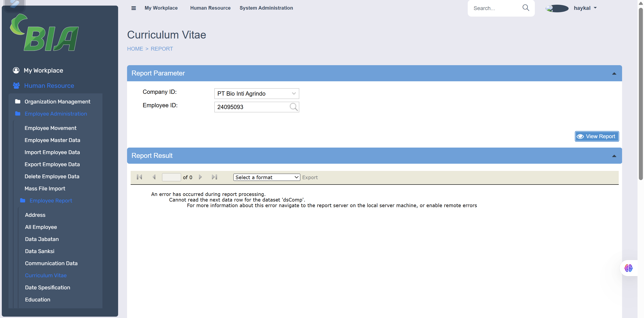Open the Education report

38,299
